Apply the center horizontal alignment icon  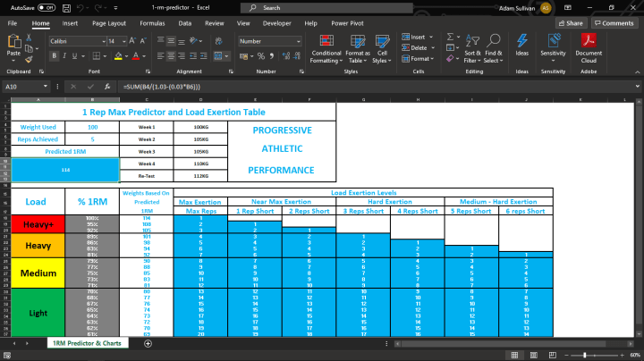coord(171,56)
